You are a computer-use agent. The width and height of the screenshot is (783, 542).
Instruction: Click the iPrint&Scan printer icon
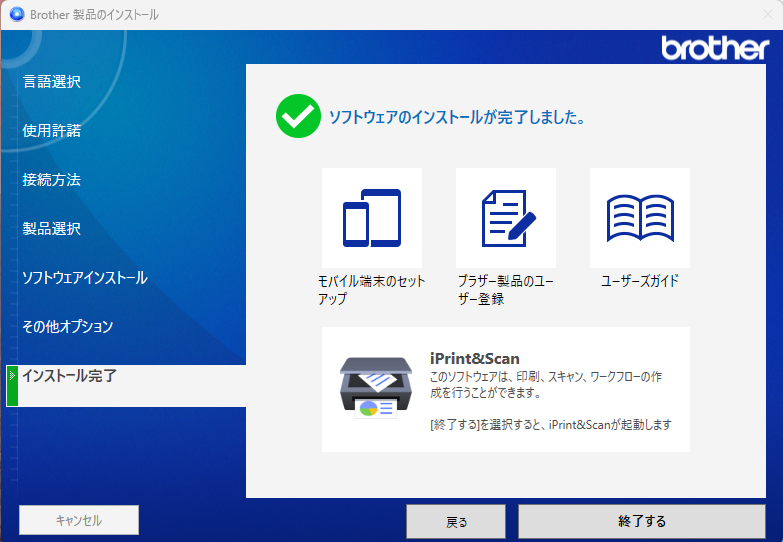tap(376, 388)
